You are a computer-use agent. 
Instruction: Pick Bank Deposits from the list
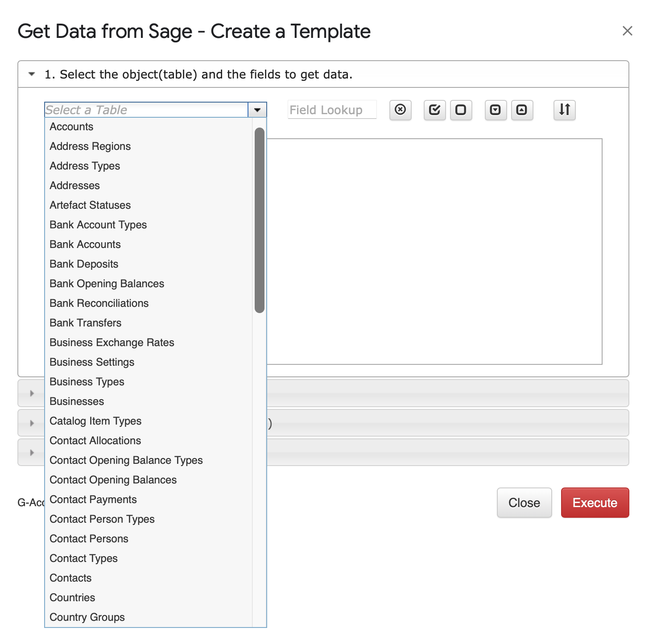click(149, 264)
